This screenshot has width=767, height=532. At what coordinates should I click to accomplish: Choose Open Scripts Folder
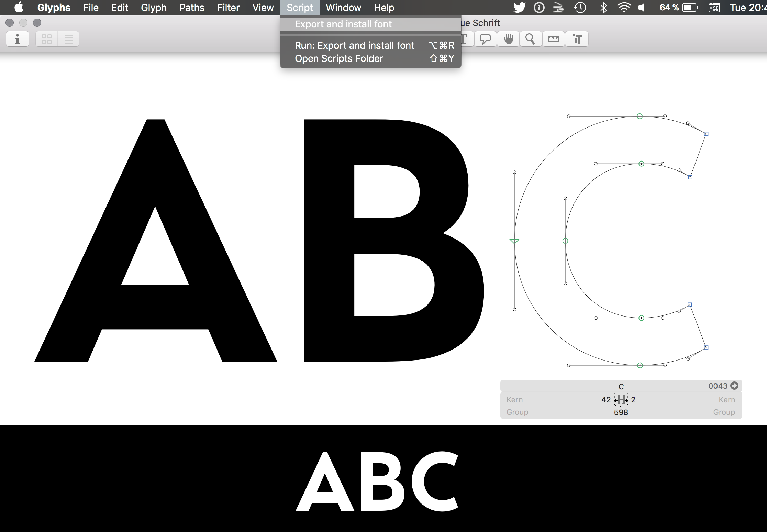[338, 58]
